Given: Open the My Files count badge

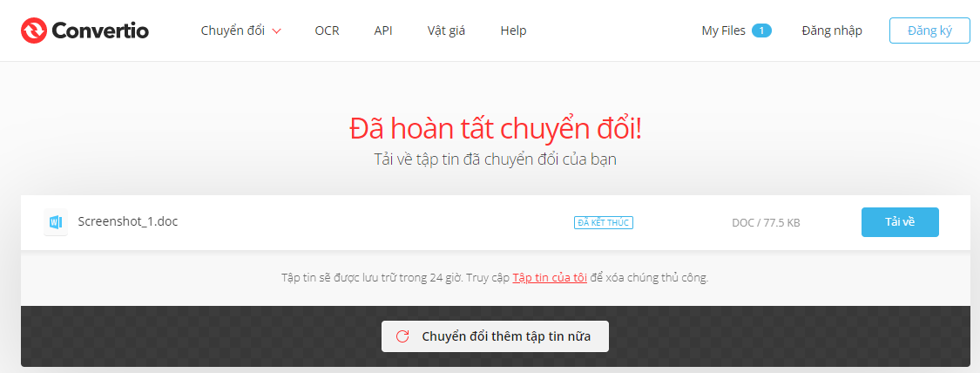Looking at the screenshot, I should pyautogui.click(x=761, y=31).
